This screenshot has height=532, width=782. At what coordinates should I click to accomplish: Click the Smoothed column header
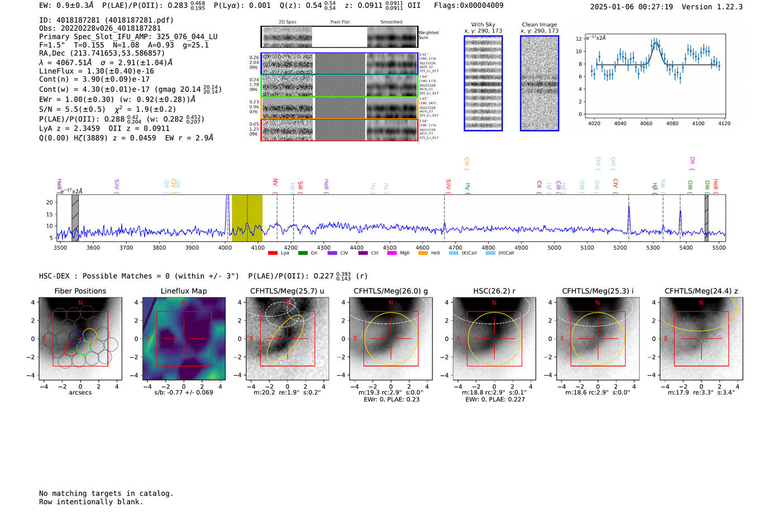392,22
